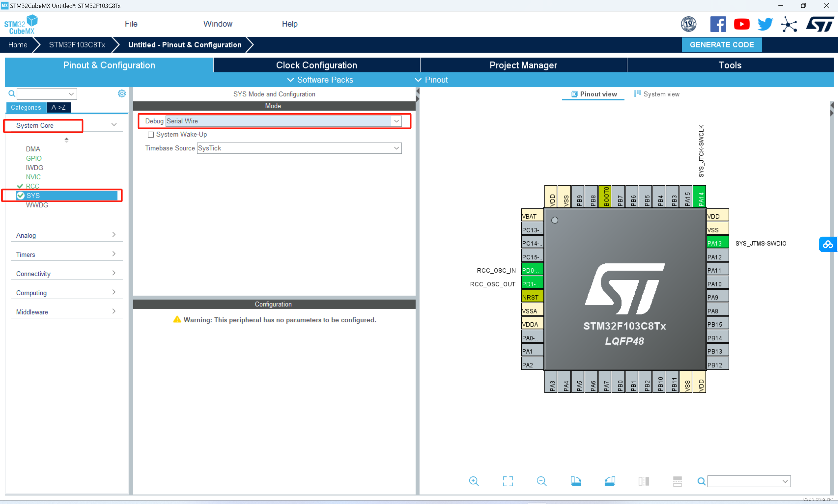Click the Facebook icon in header
This screenshot has height=504, width=838.
click(x=718, y=24)
